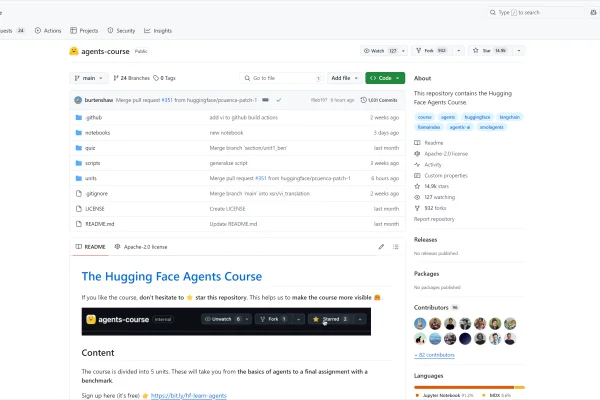Image resolution: width=600 pixels, height=400 pixels.
Task: Open the notebooks folder icon
Action: point(79,133)
